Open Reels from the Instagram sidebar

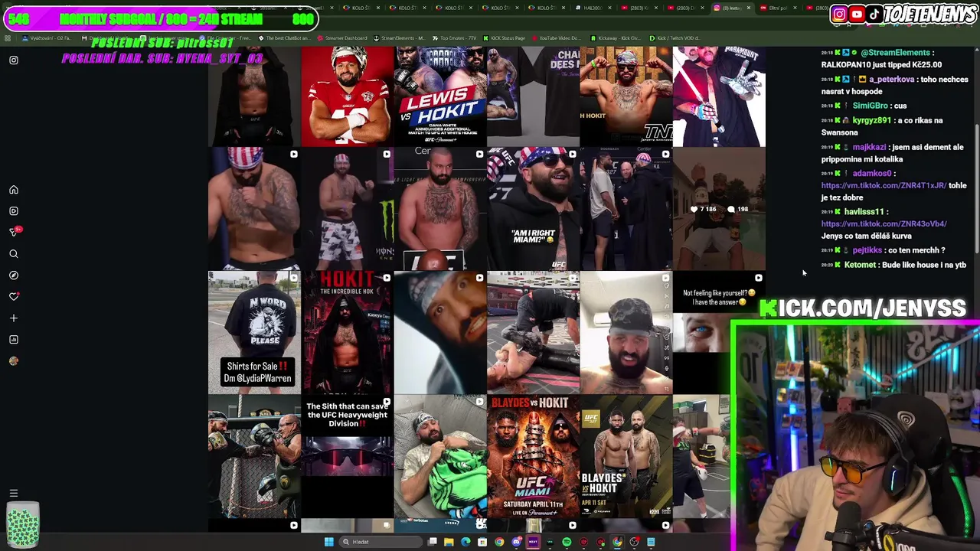tap(13, 211)
